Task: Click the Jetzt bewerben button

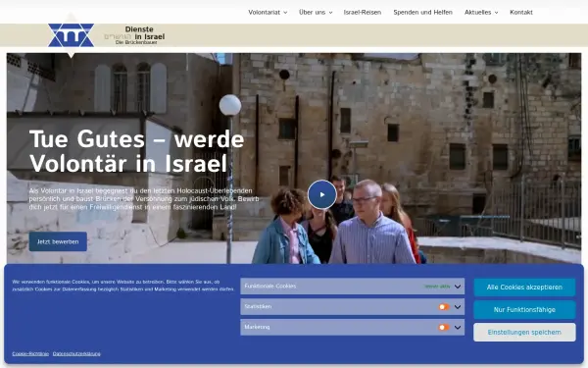Action: click(x=58, y=241)
